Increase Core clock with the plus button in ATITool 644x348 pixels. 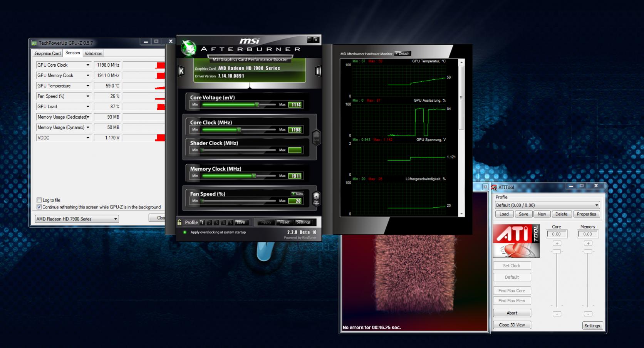click(x=557, y=243)
